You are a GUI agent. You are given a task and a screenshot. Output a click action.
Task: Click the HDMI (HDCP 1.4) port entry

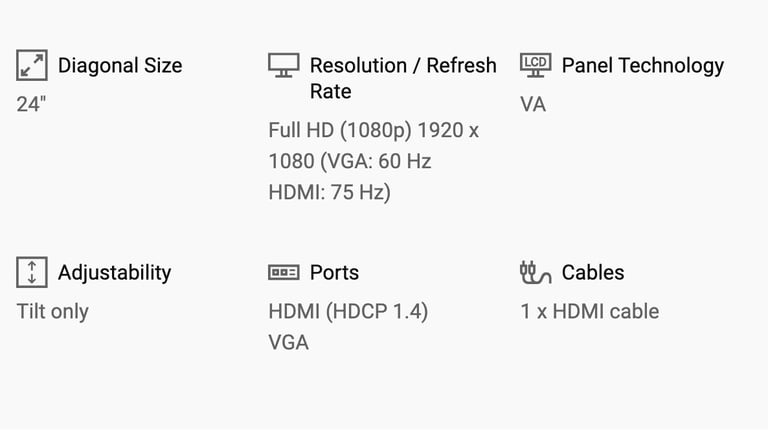[348, 312]
